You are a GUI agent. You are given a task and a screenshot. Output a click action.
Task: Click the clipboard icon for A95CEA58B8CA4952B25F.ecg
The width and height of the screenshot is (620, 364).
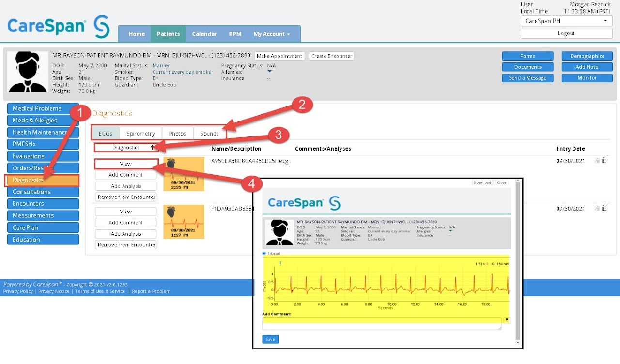click(x=597, y=161)
